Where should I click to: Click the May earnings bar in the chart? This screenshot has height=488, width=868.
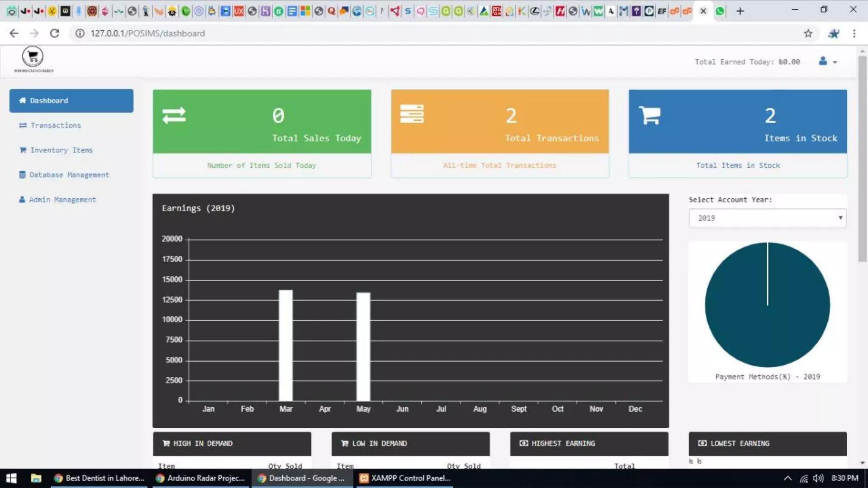click(363, 347)
